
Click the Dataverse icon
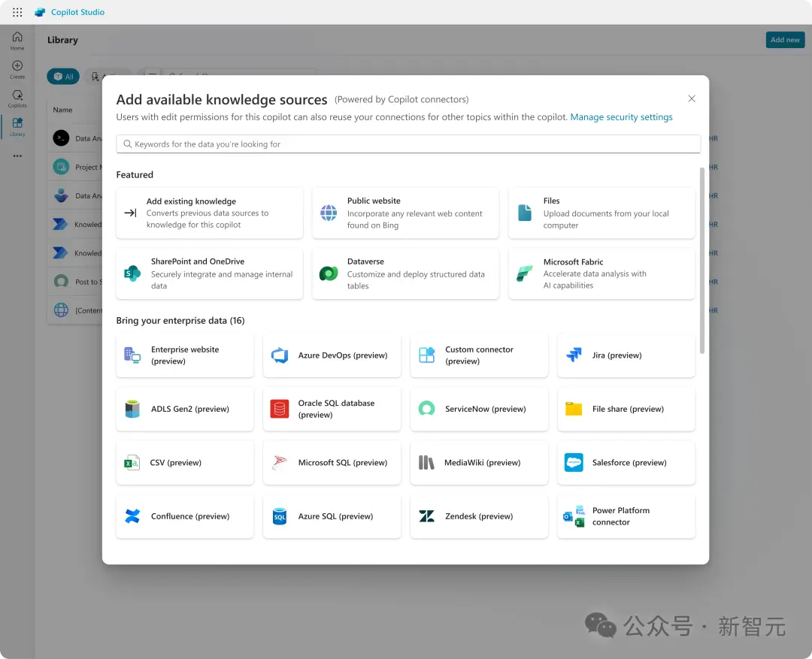tap(329, 274)
